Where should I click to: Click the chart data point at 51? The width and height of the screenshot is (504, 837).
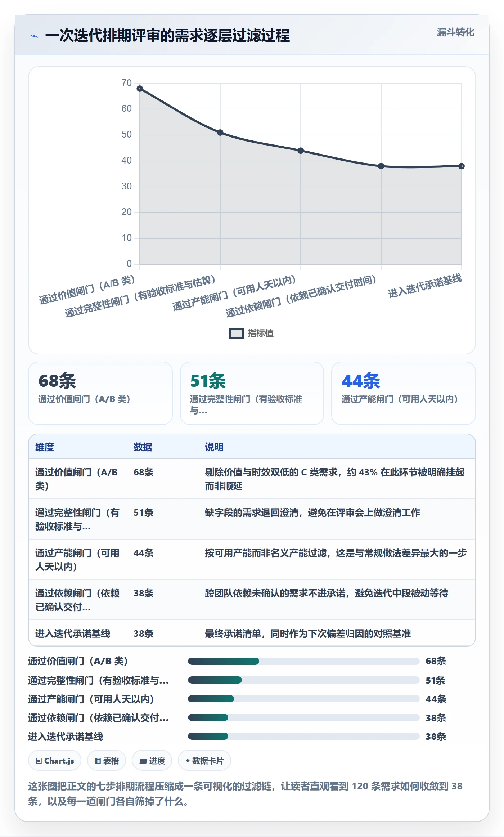point(220,133)
